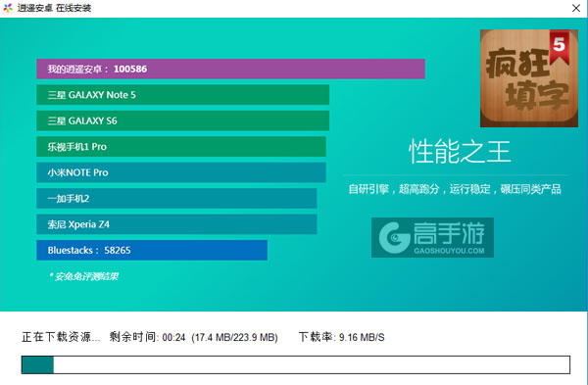Select the 三星 GALAXY S6 bar

182,120
